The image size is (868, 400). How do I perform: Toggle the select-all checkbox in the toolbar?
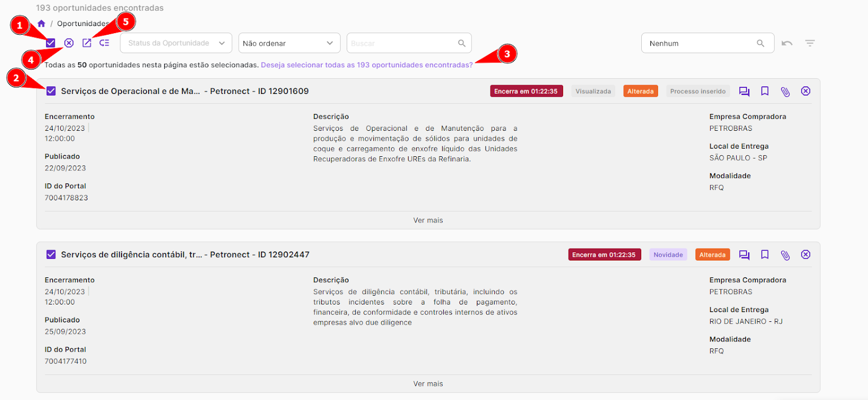click(x=50, y=43)
